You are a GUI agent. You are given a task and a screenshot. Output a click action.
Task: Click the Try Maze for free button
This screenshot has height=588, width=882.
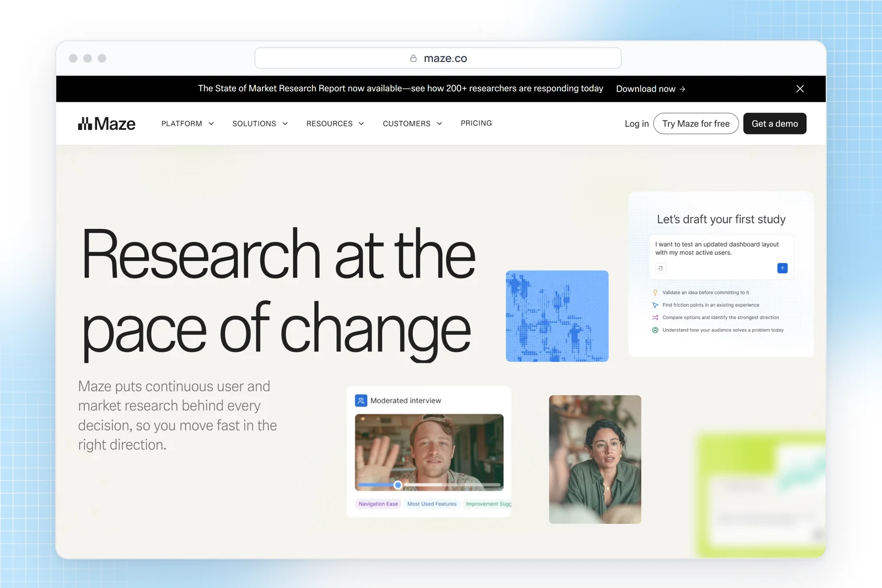coord(696,123)
